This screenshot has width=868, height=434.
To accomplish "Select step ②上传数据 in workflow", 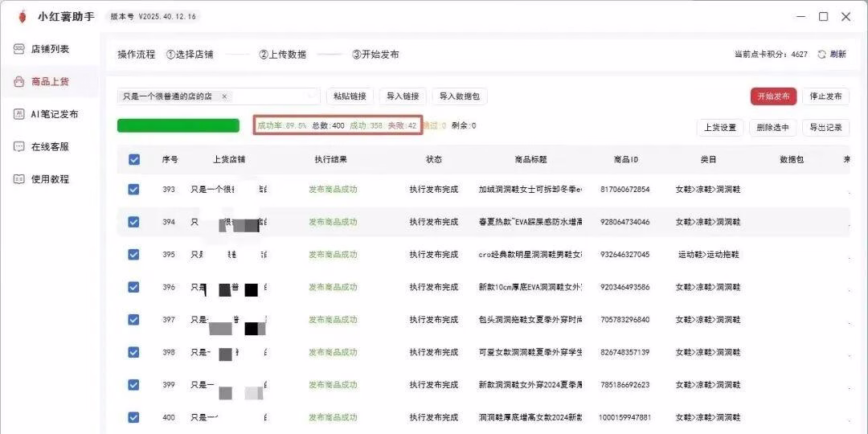I will (x=282, y=55).
